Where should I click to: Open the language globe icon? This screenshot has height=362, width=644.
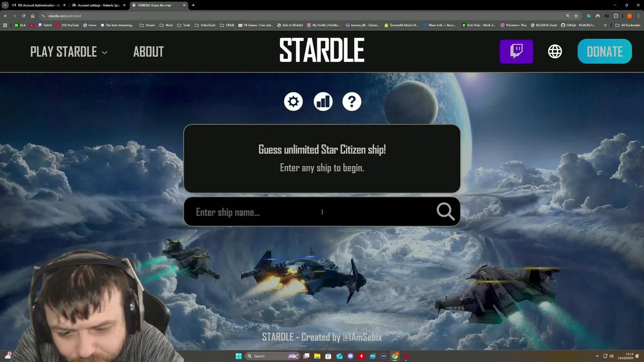click(555, 51)
